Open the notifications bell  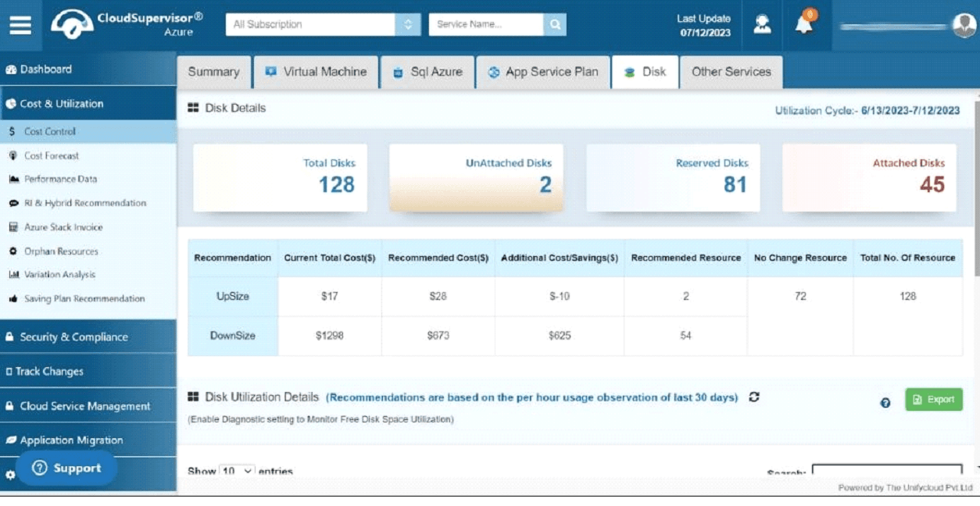click(x=804, y=23)
